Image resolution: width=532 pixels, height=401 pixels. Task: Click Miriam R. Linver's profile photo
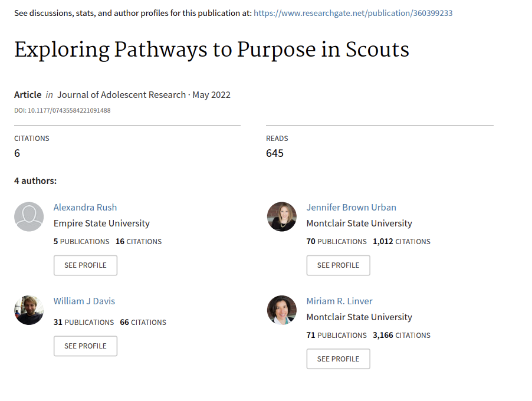[282, 310]
